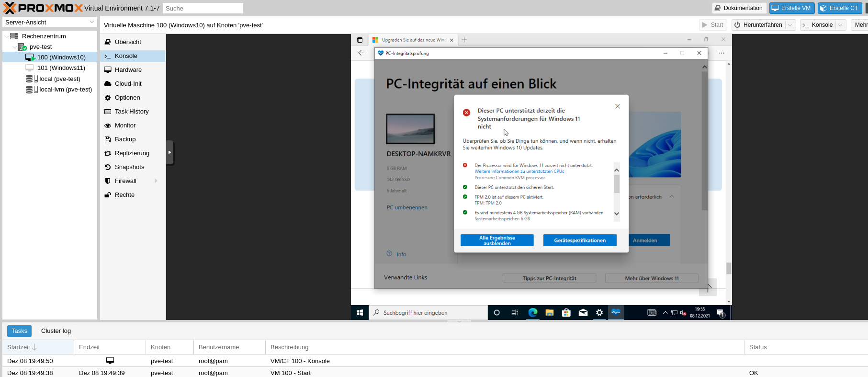
Task: Open the Server-Ansicht view dropdown
Action: click(x=92, y=22)
